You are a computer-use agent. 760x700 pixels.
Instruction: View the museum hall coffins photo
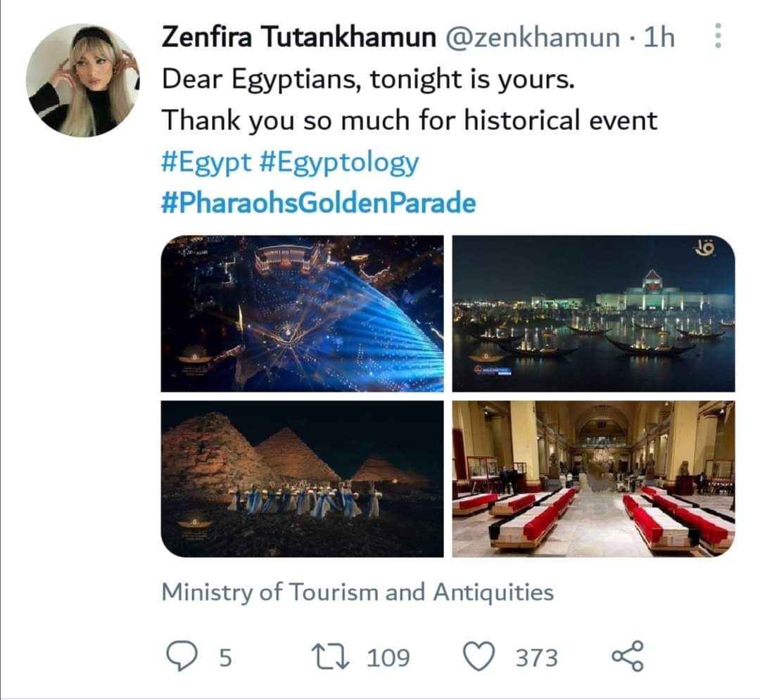pos(593,478)
